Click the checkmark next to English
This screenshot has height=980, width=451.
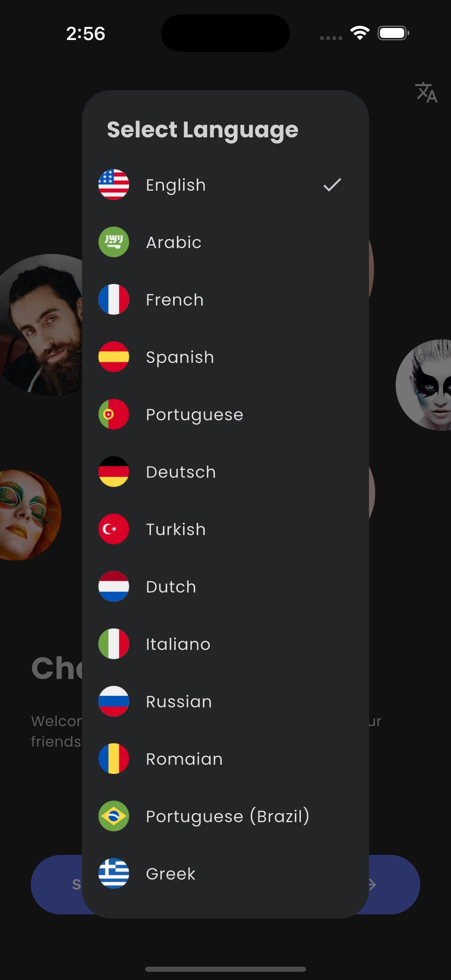pyautogui.click(x=332, y=185)
